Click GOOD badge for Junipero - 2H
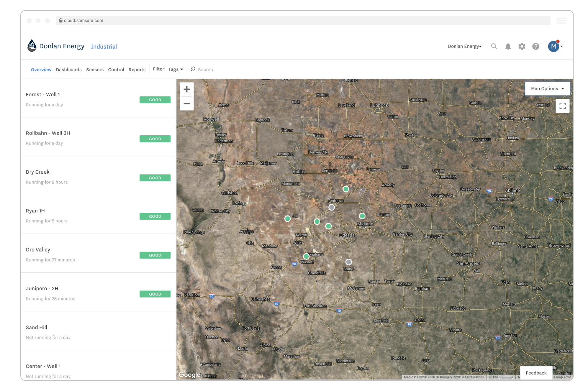 155,294
